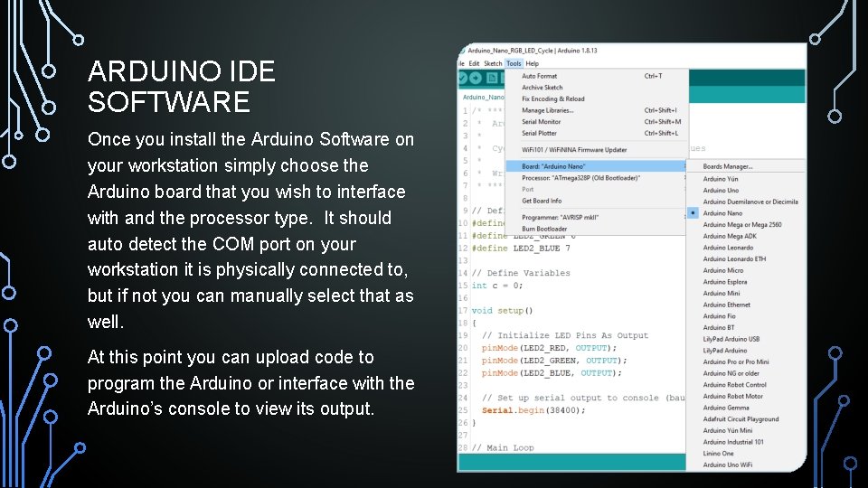Select Arduino Leonardo ETH board
868x488 pixels.
746,259
